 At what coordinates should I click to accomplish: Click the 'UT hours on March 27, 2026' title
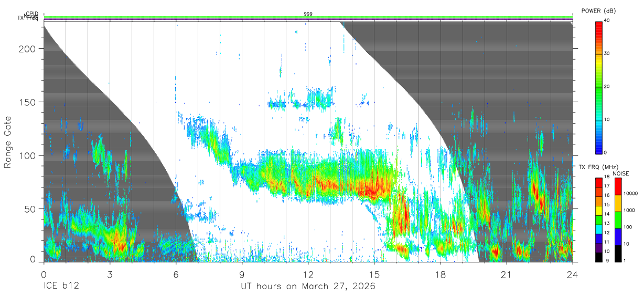pos(308,287)
